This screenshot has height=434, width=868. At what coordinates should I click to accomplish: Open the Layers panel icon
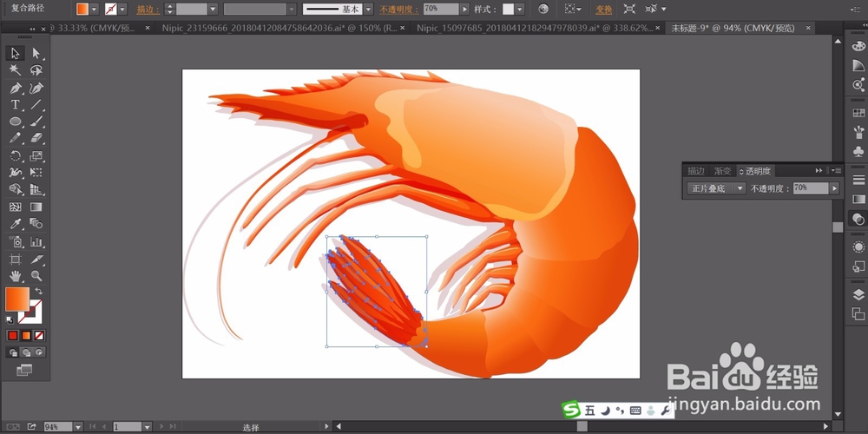[x=858, y=295]
